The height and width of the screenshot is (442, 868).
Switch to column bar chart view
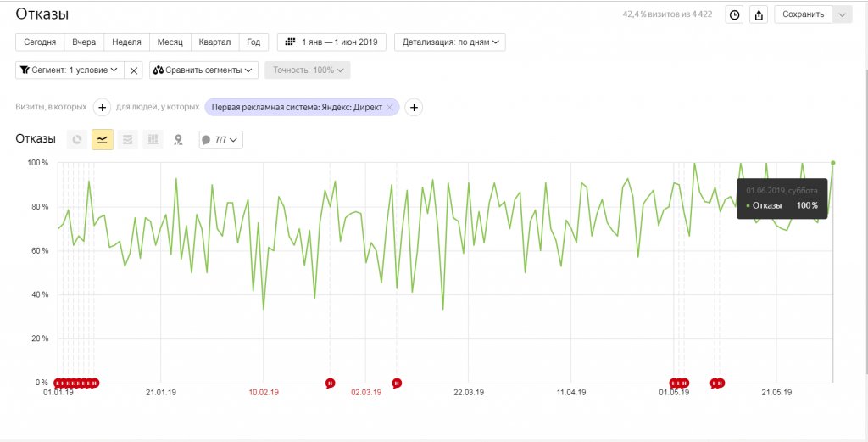point(153,140)
